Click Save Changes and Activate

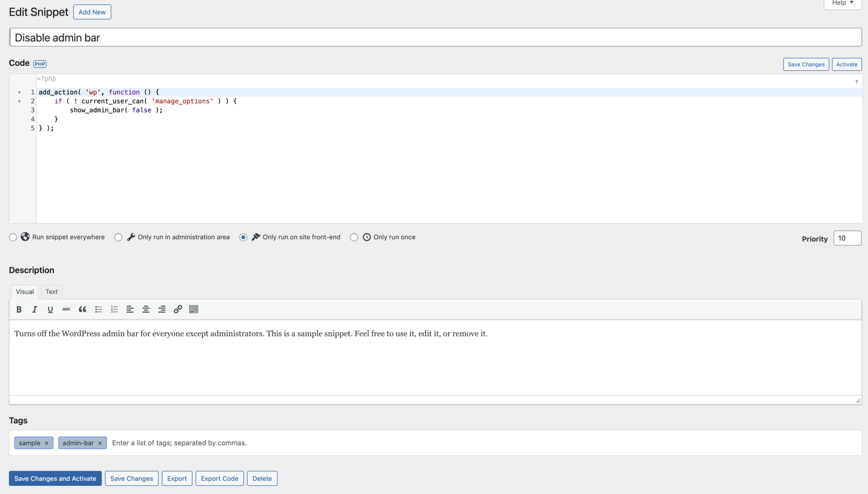coord(55,478)
